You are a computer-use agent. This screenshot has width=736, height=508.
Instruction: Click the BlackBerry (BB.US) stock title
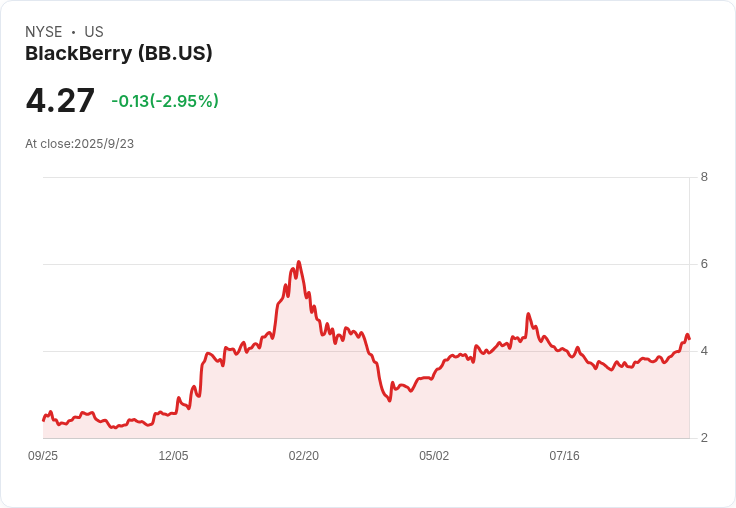pos(119,53)
